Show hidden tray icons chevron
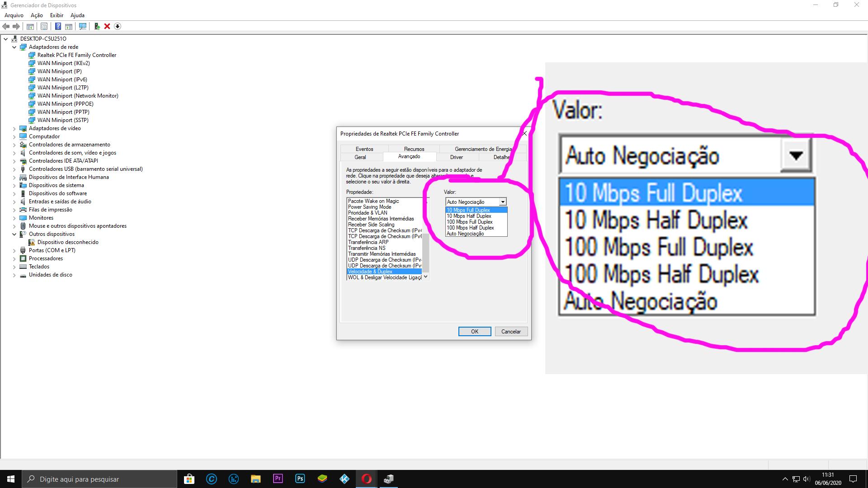The image size is (868, 488). [x=785, y=479]
